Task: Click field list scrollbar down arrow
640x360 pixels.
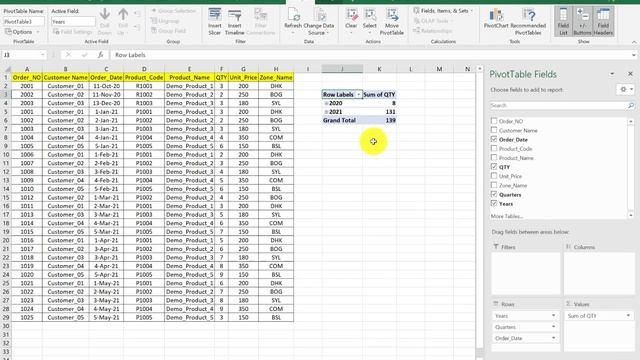Action: 631,215
